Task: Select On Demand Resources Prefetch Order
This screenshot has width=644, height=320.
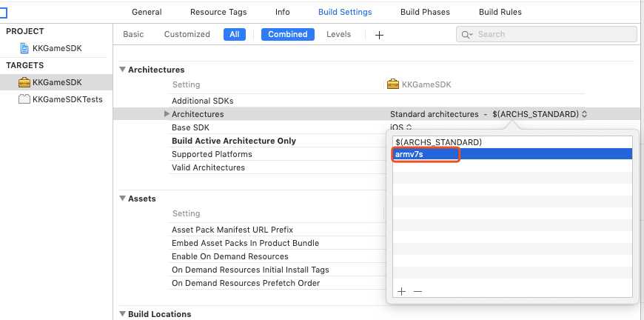Action: (x=246, y=283)
